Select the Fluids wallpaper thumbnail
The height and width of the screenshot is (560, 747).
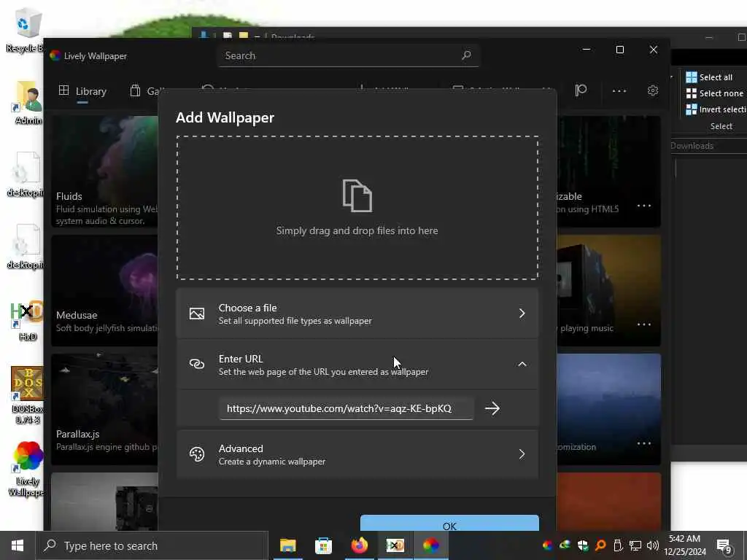104,171
